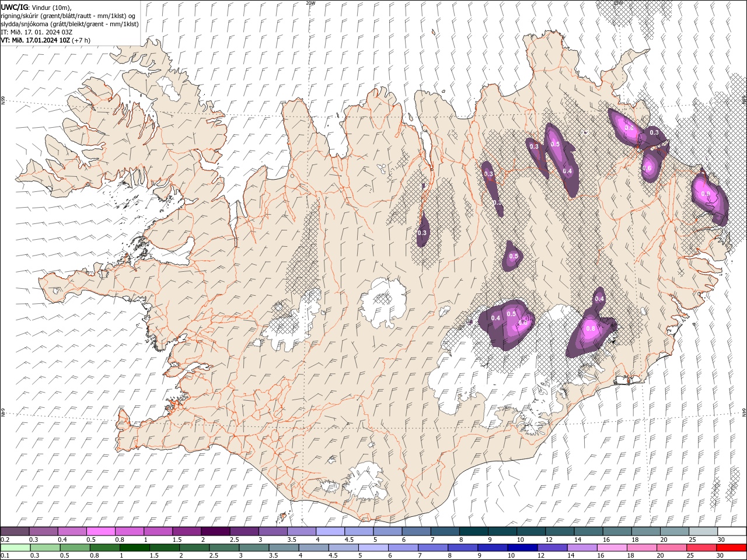
Task: Pick the dark purple swatch labeled 2 in upper legend
Action: pyautogui.click(x=215, y=531)
